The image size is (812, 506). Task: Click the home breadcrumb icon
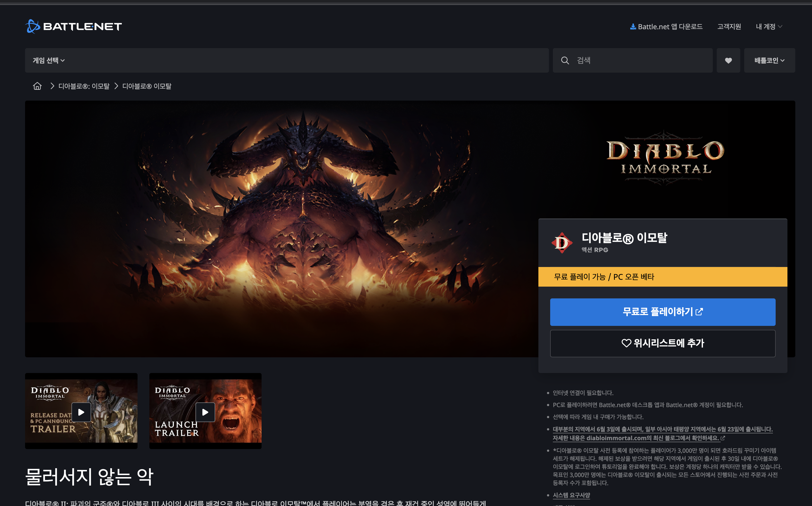click(x=37, y=86)
